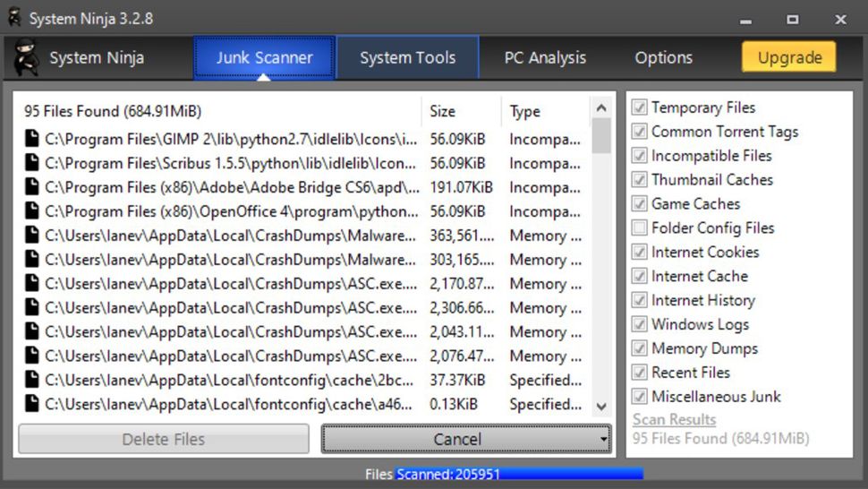Click file icon for Scribus 1.5.5 row

click(32, 163)
